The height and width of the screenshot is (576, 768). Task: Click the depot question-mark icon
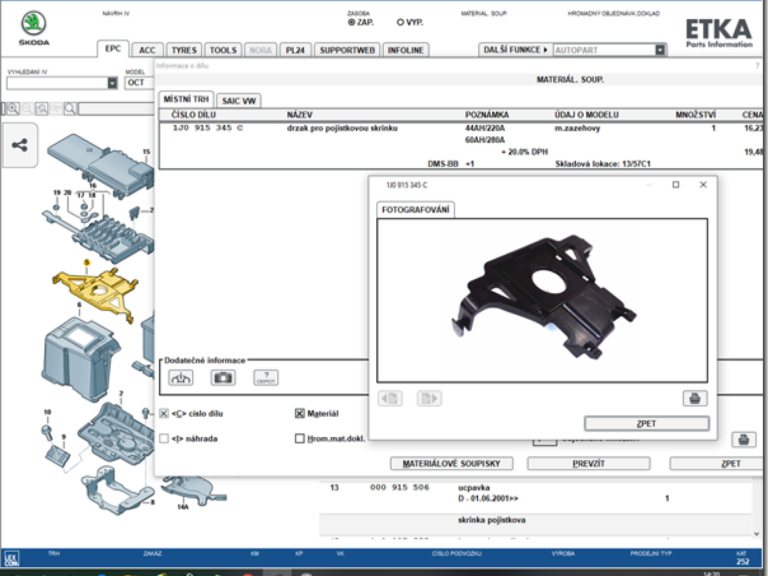[265, 377]
